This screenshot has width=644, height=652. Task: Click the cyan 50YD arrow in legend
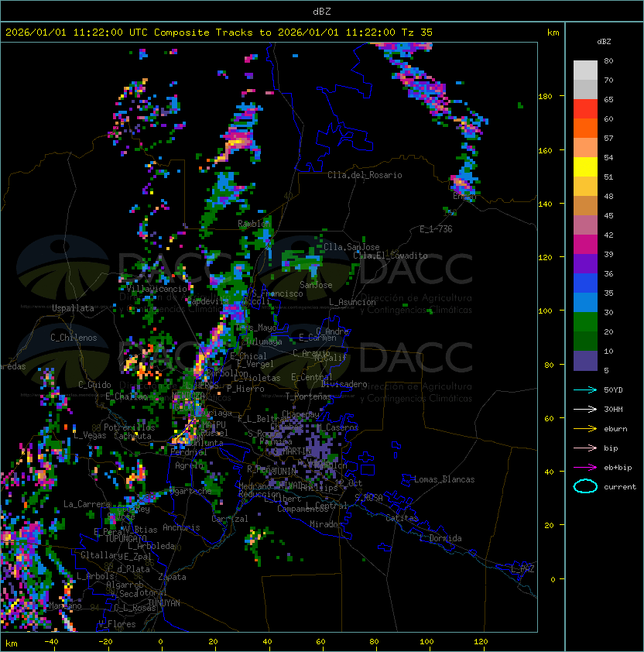click(x=585, y=389)
